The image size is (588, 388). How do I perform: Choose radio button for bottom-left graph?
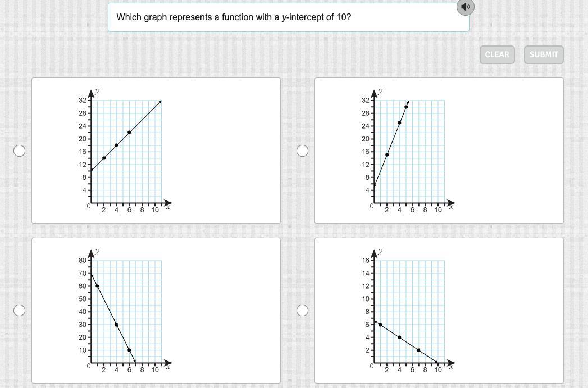[x=20, y=311]
